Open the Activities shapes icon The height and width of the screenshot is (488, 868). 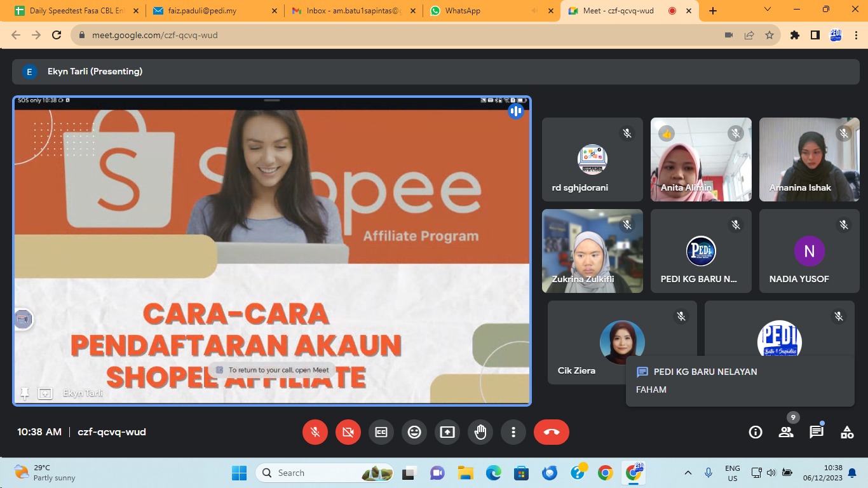(847, 432)
